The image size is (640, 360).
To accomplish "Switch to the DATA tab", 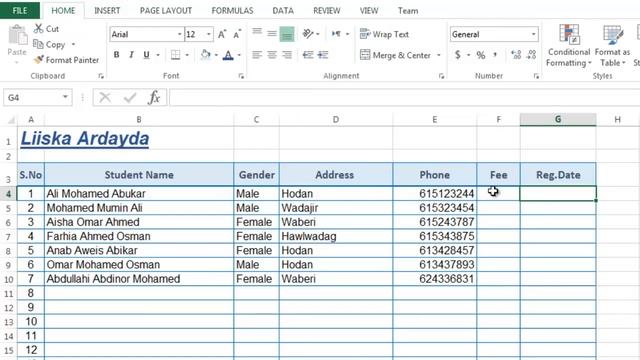I will [283, 11].
